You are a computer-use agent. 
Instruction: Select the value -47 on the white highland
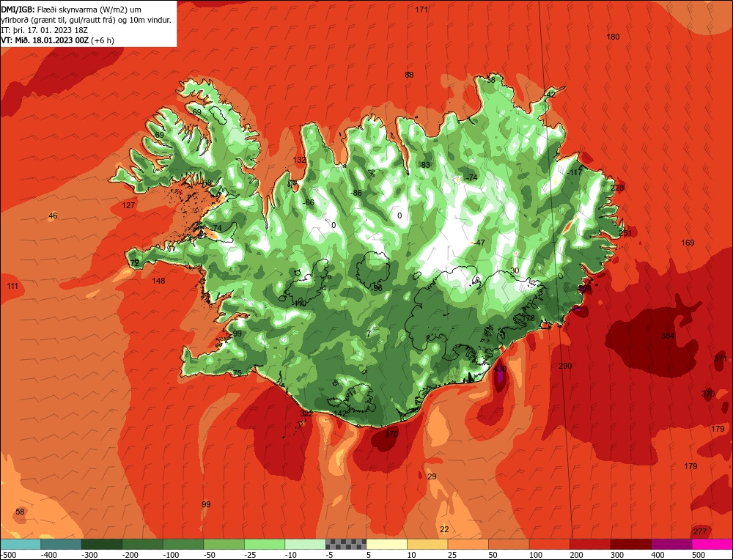479,243
